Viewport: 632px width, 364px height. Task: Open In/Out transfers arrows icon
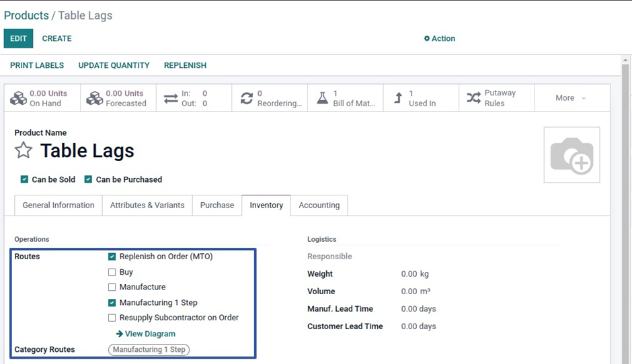[171, 98]
